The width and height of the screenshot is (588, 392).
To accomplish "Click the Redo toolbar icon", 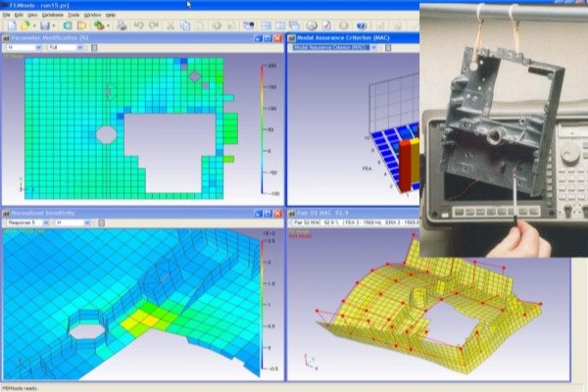I will (x=154, y=25).
